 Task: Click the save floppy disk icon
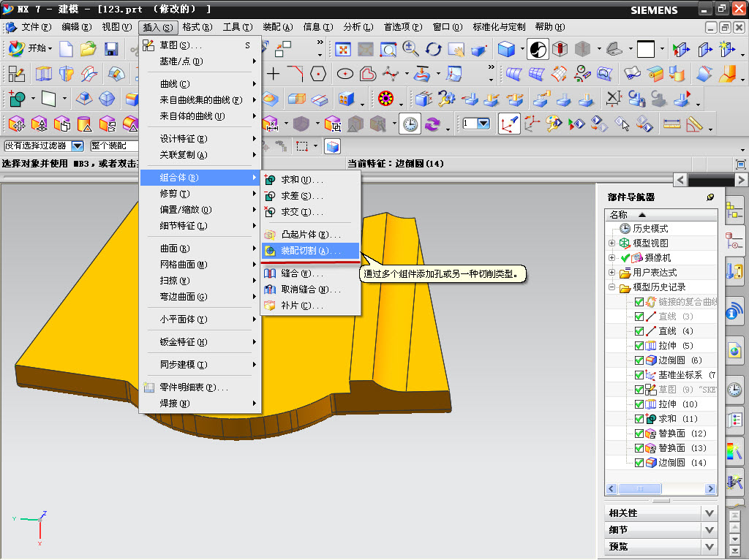(111, 49)
